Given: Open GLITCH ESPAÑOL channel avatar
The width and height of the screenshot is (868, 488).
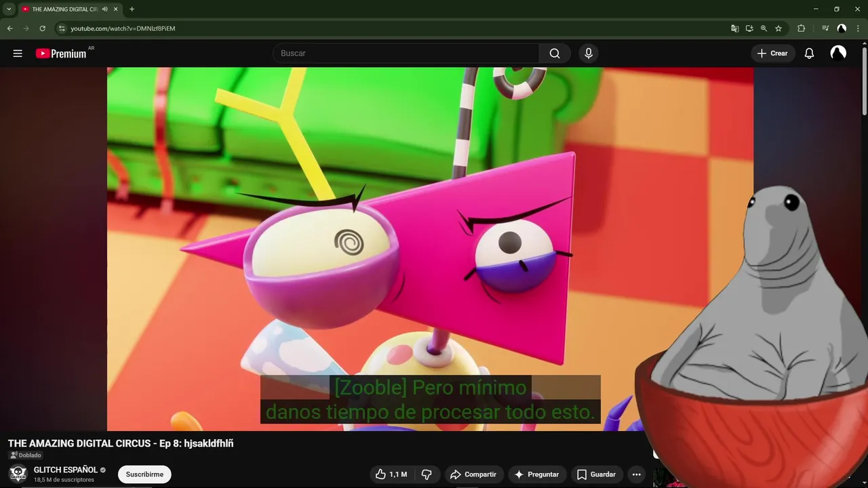Looking at the screenshot, I should click(x=18, y=474).
